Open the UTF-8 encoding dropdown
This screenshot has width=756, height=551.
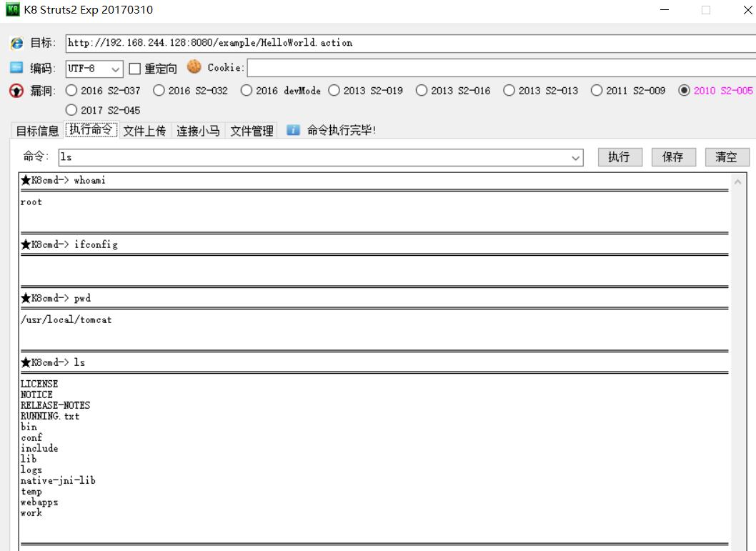tap(94, 69)
